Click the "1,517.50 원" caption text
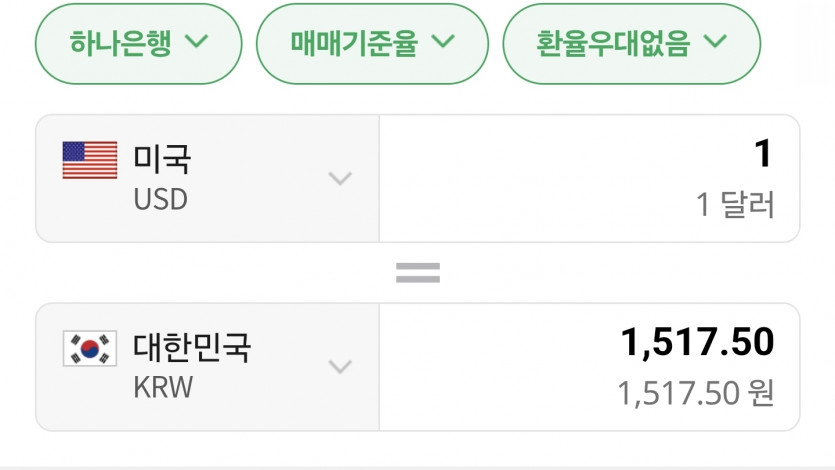 (695, 393)
